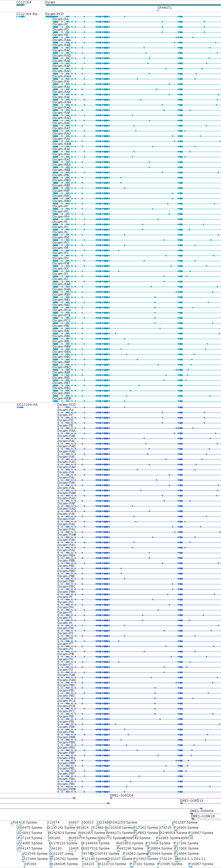Select transcript Dscam-RBC
The width and height of the screenshot is (221, 868).
click(x=62, y=175)
